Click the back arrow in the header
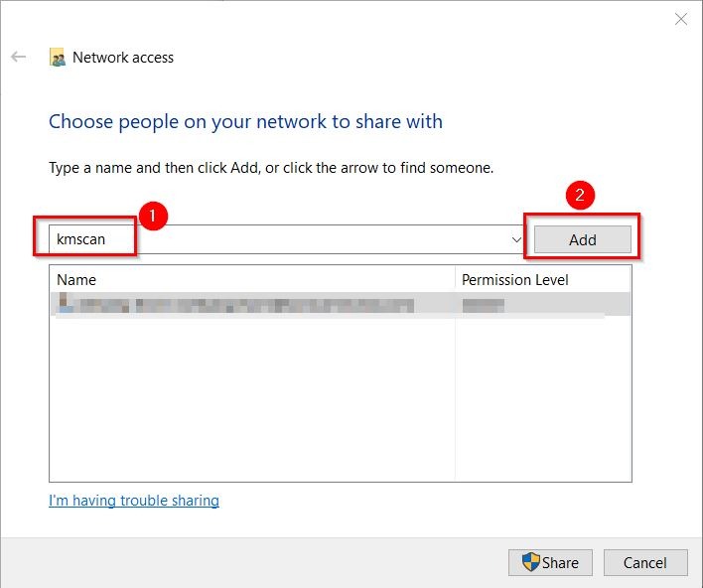This screenshot has width=703, height=588. pos(18,58)
